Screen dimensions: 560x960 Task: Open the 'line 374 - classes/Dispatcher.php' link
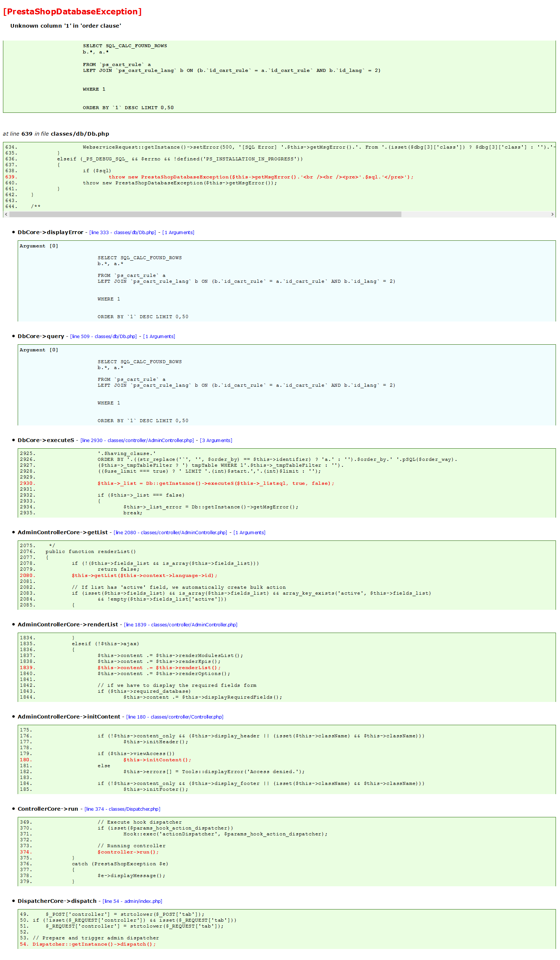tap(122, 809)
